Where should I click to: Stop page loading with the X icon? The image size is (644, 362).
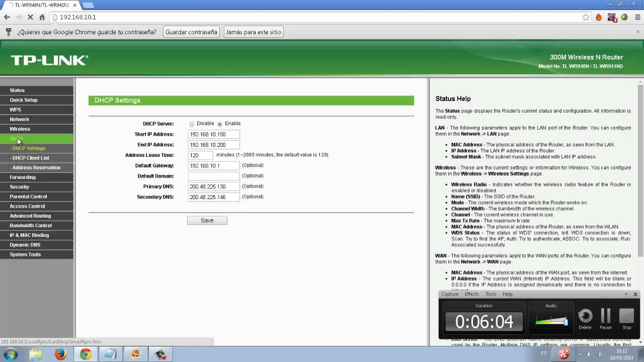[30, 17]
